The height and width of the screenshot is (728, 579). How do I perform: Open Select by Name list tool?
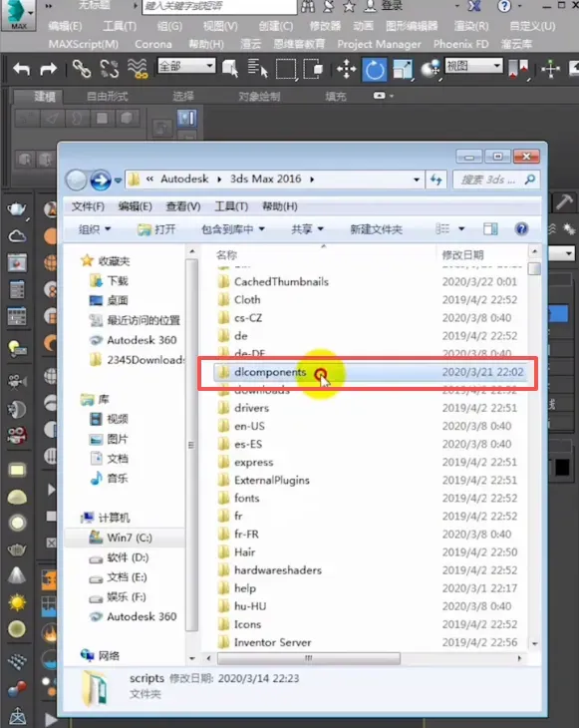pyautogui.click(x=257, y=69)
